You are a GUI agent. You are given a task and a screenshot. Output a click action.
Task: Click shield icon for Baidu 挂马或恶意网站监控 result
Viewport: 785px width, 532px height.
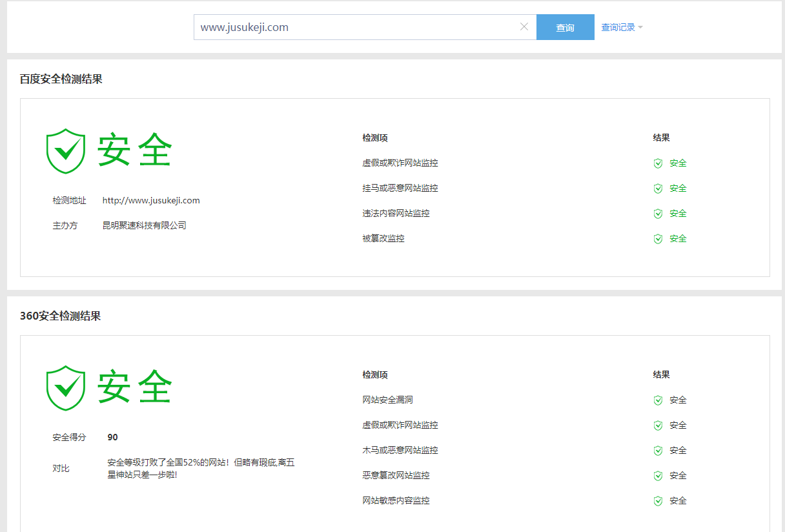pyautogui.click(x=658, y=189)
